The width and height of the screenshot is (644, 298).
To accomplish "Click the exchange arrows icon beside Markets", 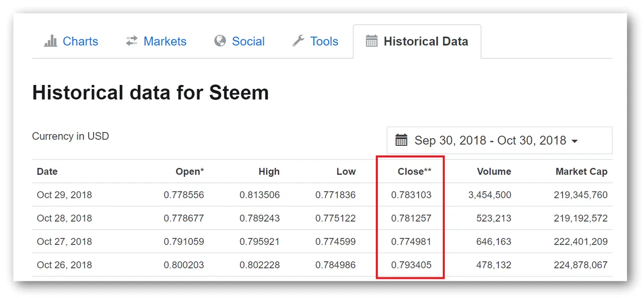I will pyautogui.click(x=132, y=41).
